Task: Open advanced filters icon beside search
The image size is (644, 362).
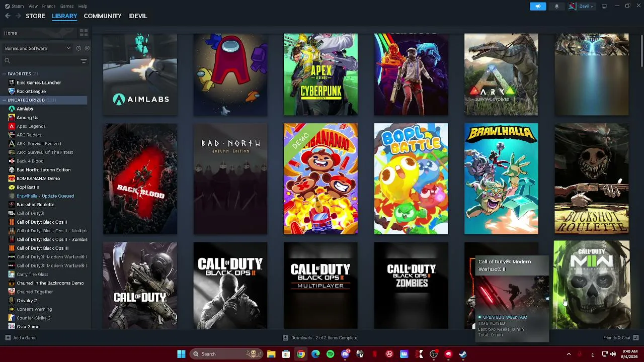Action: (84, 61)
